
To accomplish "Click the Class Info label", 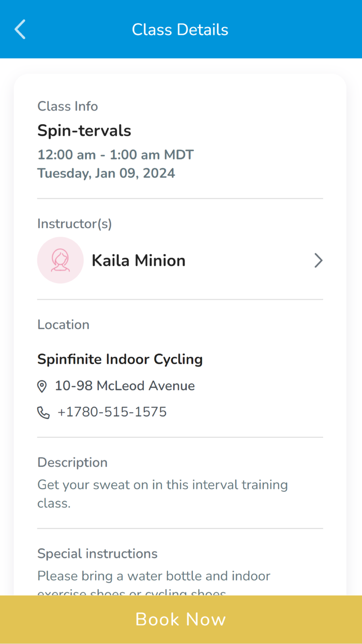I will coord(68,106).
